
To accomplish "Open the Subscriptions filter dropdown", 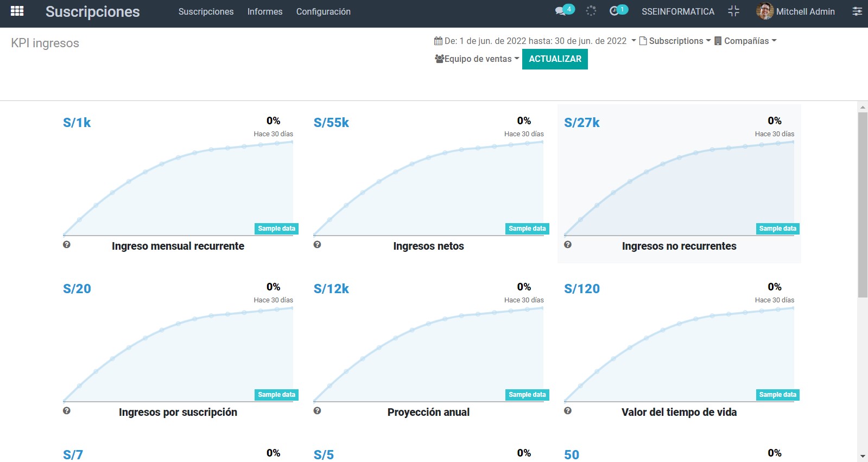I will (x=675, y=41).
